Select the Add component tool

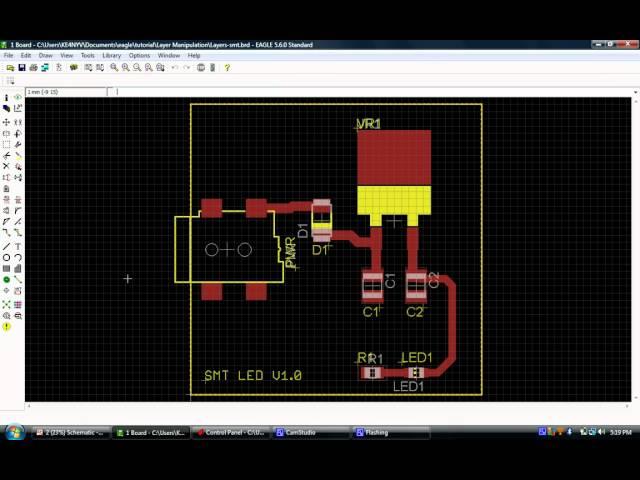[18, 167]
